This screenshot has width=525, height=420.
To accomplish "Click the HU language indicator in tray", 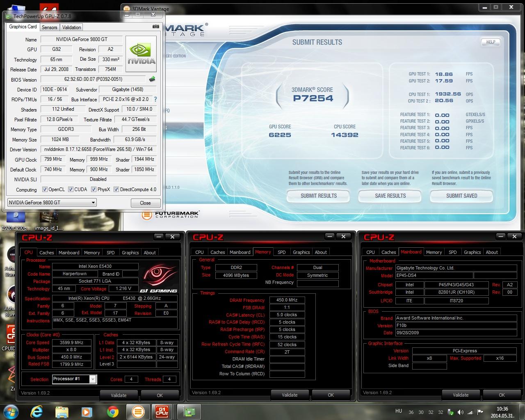I will coord(398,411).
